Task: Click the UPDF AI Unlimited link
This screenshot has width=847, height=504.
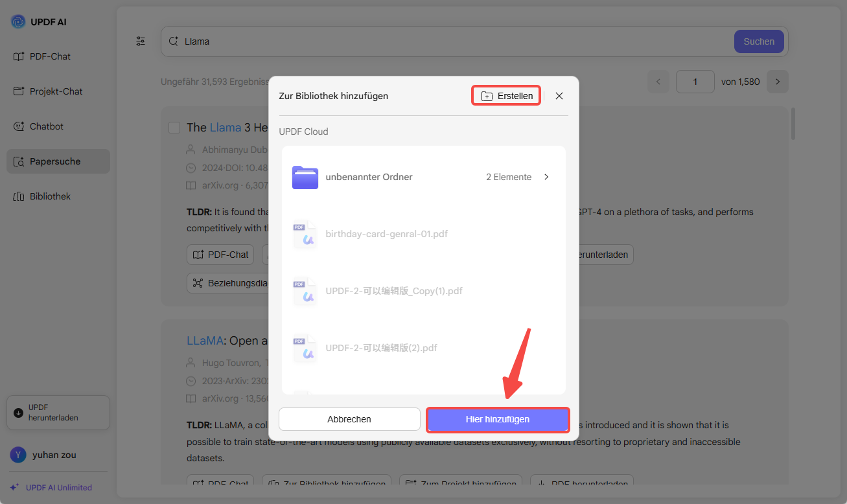Action: coord(51,488)
